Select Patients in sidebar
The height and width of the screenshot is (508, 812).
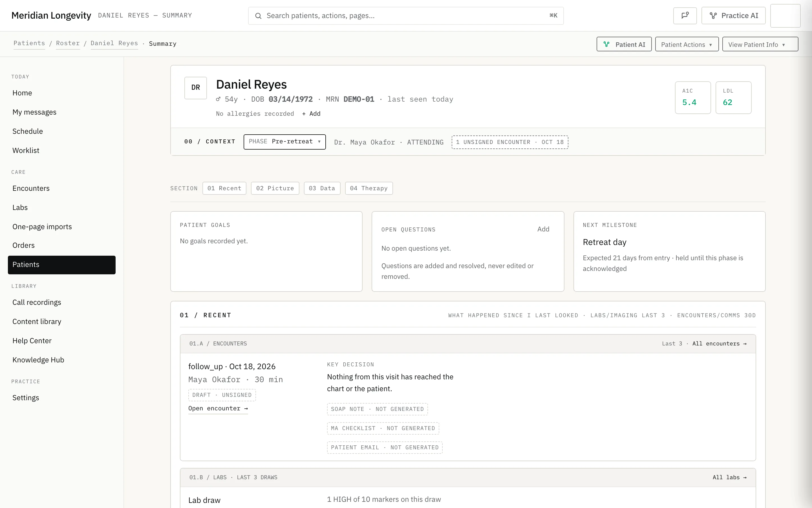point(62,265)
